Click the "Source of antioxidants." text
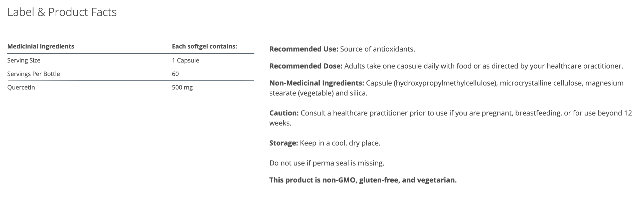The width and height of the screenshot is (644, 198). [377, 49]
